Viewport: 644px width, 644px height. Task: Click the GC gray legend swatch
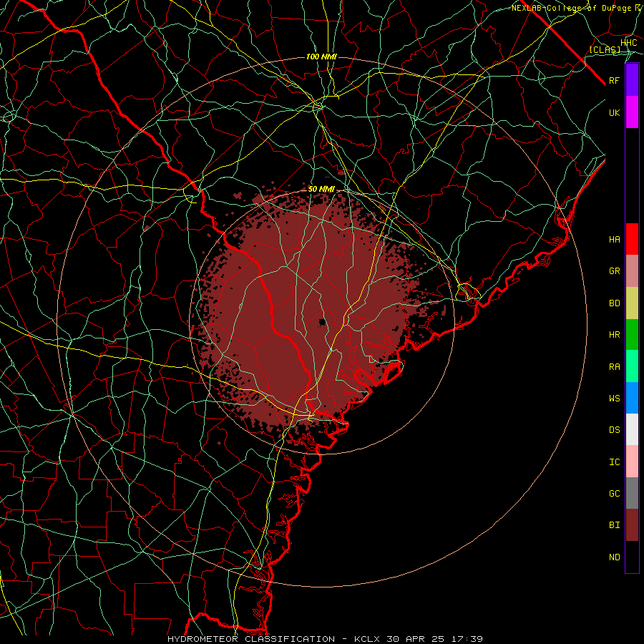click(632, 493)
